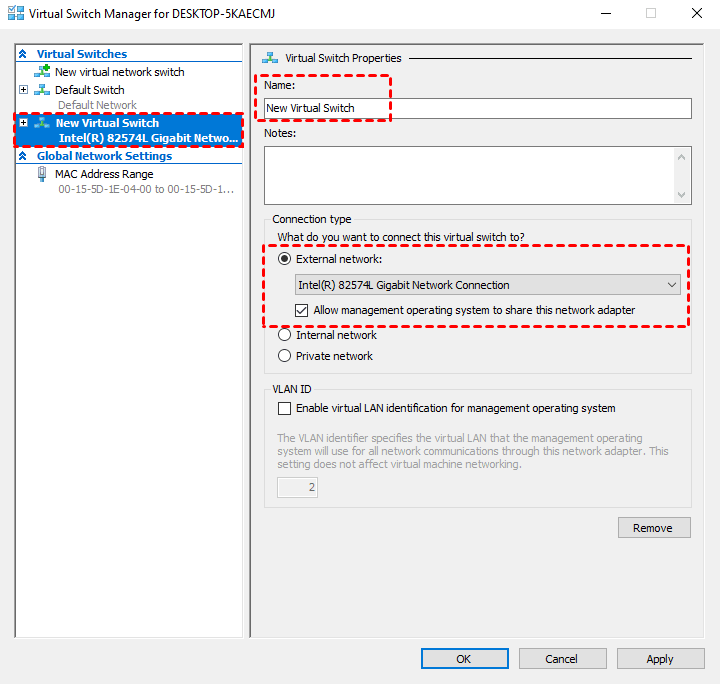
Task: Click the Notes scrollbar up arrow
Action: (x=681, y=157)
